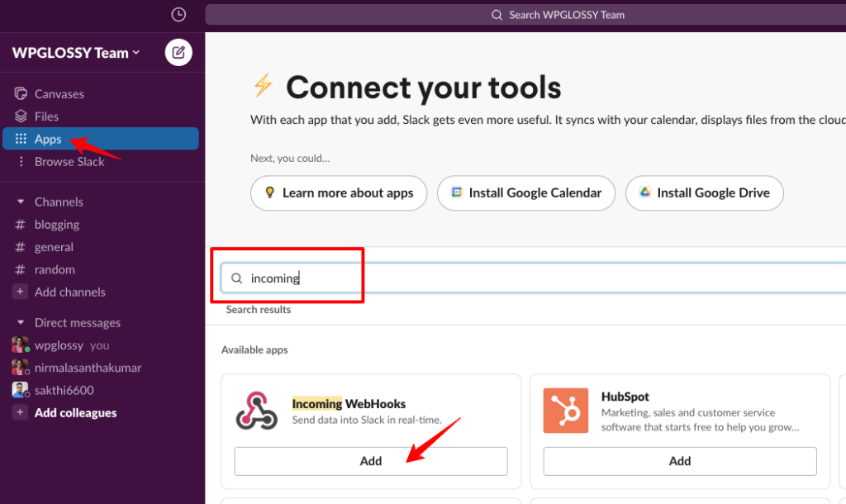Click the plus icon for Add colleagues
This screenshot has height=504, width=846.
point(20,412)
